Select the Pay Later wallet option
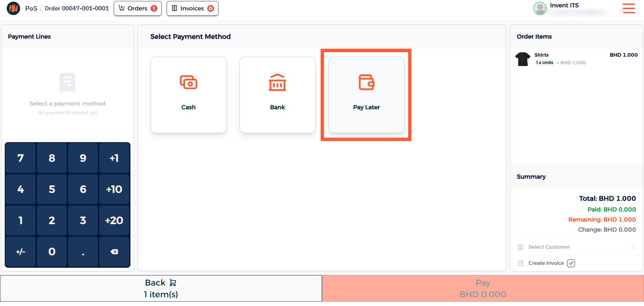Viewport: 644px width, 306px height. [366, 95]
